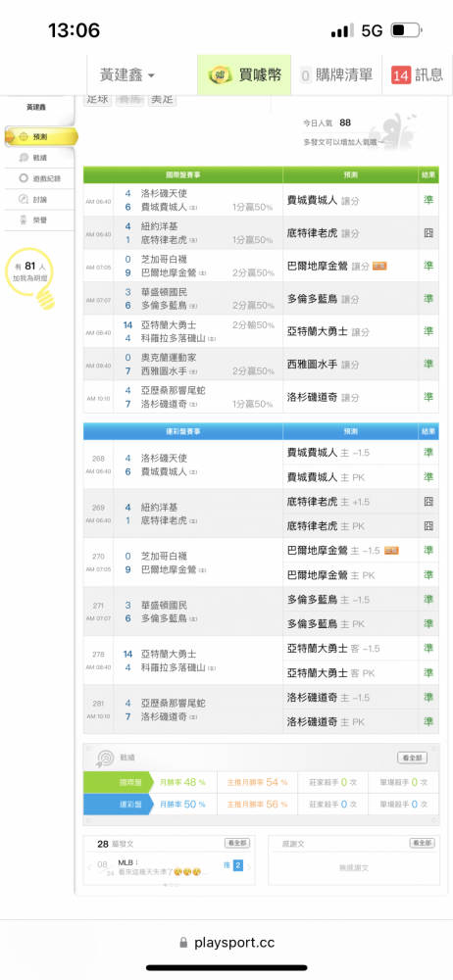Open the 黃建鑫 account dropdown
453x980 pixels.
coord(127,75)
